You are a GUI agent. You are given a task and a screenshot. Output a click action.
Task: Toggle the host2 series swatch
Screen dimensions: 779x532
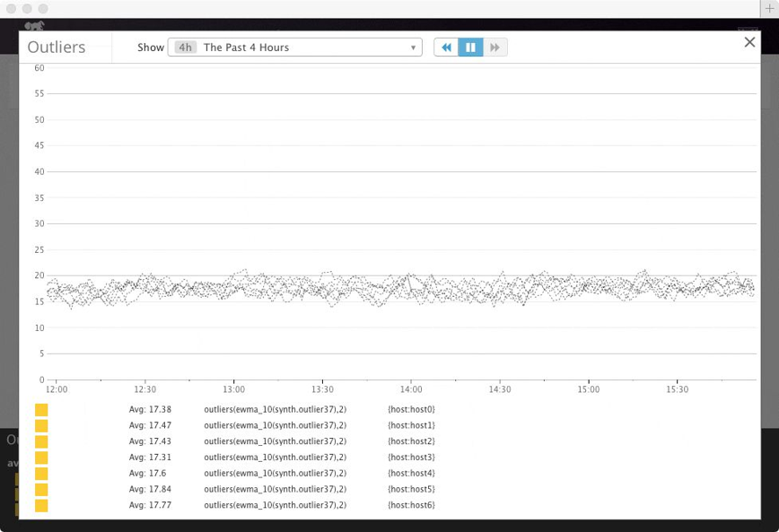pyautogui.click(x=41, y=441)
